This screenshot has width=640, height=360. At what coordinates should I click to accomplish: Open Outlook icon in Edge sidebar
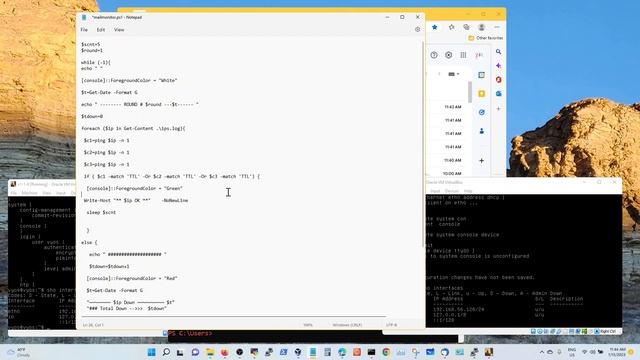tap(498, 93)
